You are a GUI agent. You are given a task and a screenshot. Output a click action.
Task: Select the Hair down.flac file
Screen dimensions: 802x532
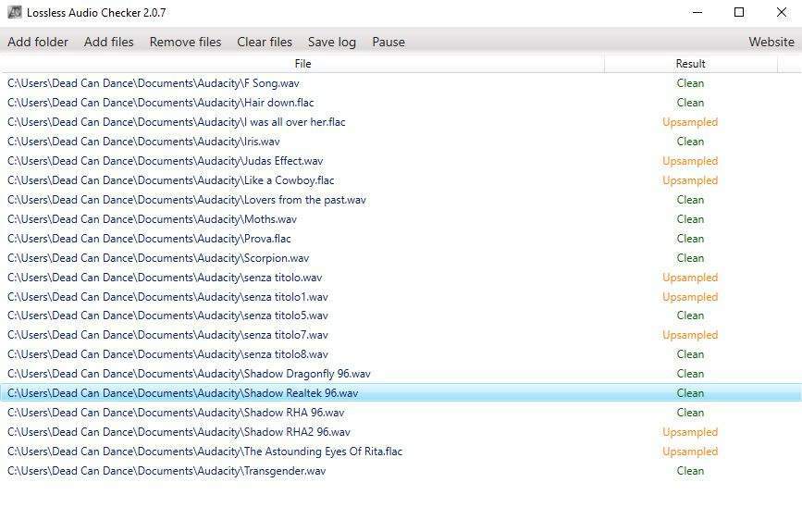point(401,103)
